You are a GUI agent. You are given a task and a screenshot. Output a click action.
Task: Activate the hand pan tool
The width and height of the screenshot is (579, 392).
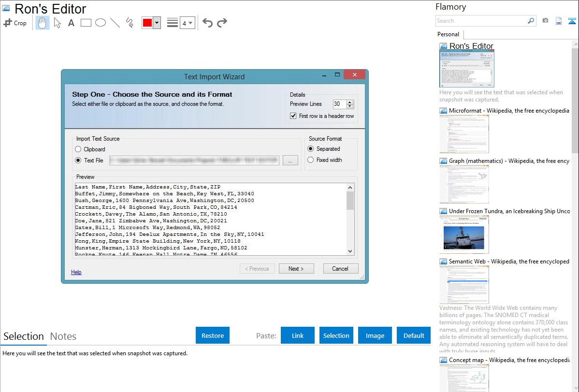[x=43, y=23]
